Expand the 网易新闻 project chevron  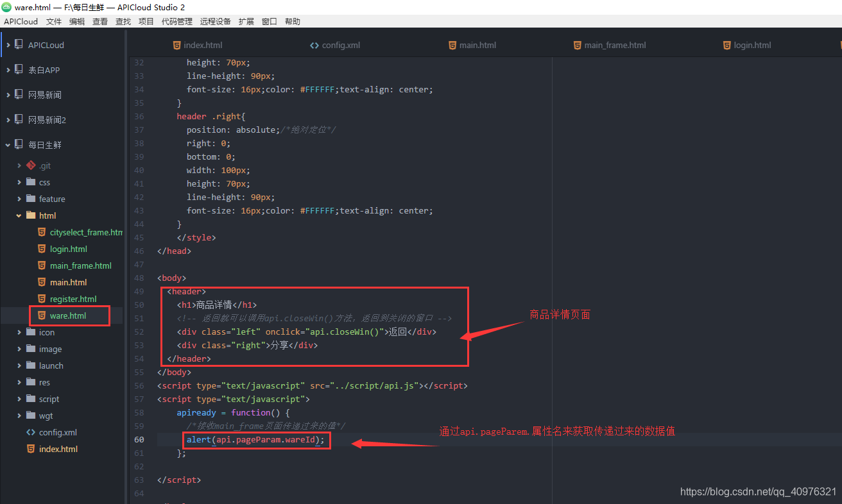[x=8, y=95]
